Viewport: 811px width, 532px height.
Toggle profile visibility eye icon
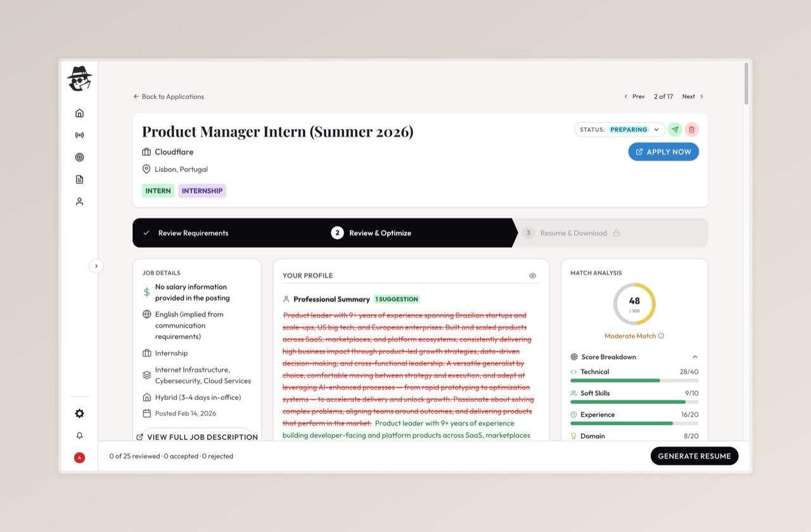click(x=532, y=275)
